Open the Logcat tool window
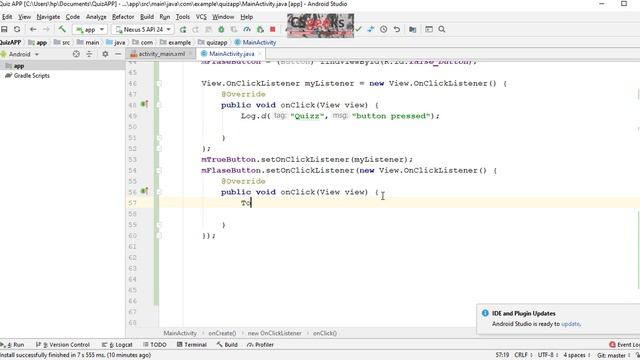The height and width of the screenshot is (360, 640). pyautogui.click(x=117, y=344)
